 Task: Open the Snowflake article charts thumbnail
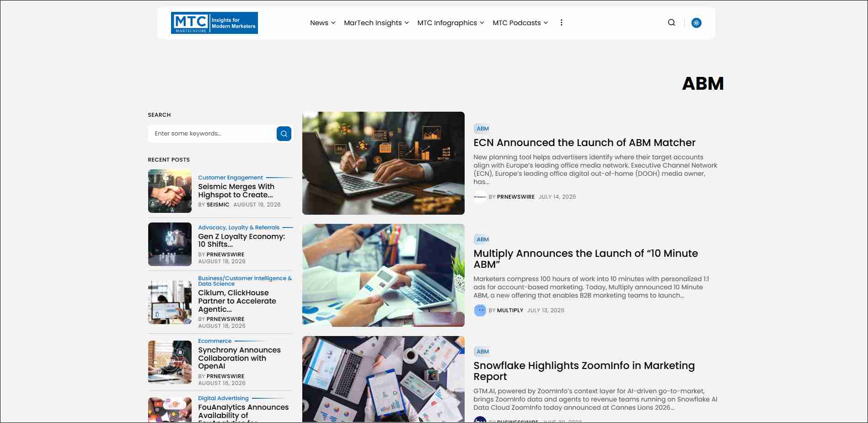(x=383, y=379)
